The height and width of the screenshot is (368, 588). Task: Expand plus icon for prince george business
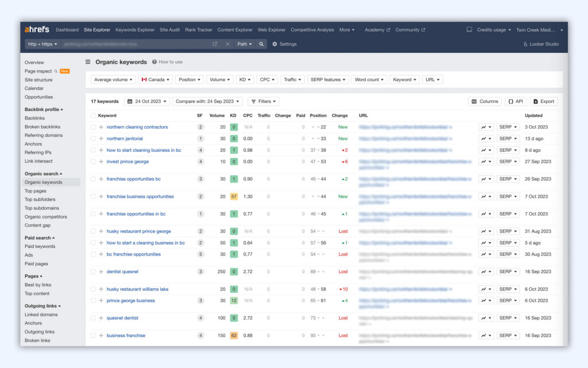[101, 300]
